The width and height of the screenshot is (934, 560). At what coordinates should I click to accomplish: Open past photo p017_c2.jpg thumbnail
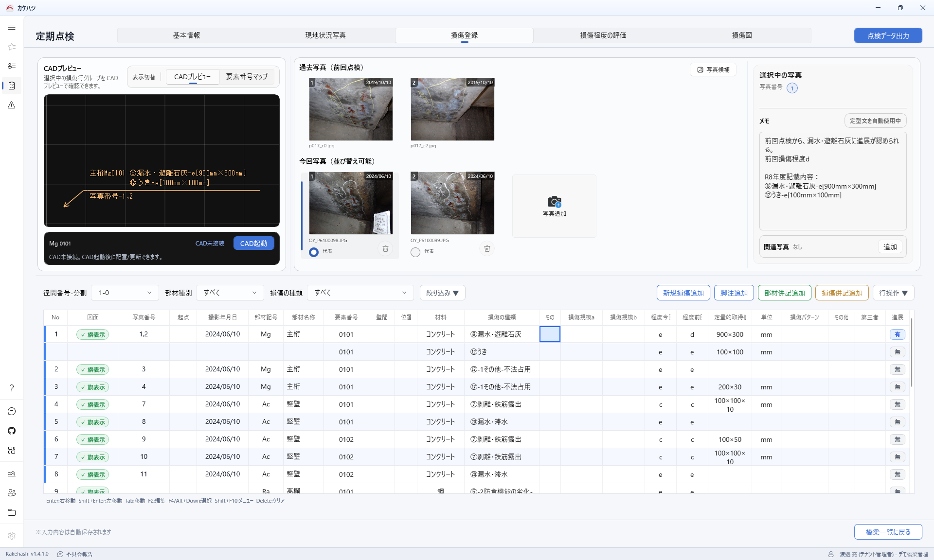click(x=452, y=109)
